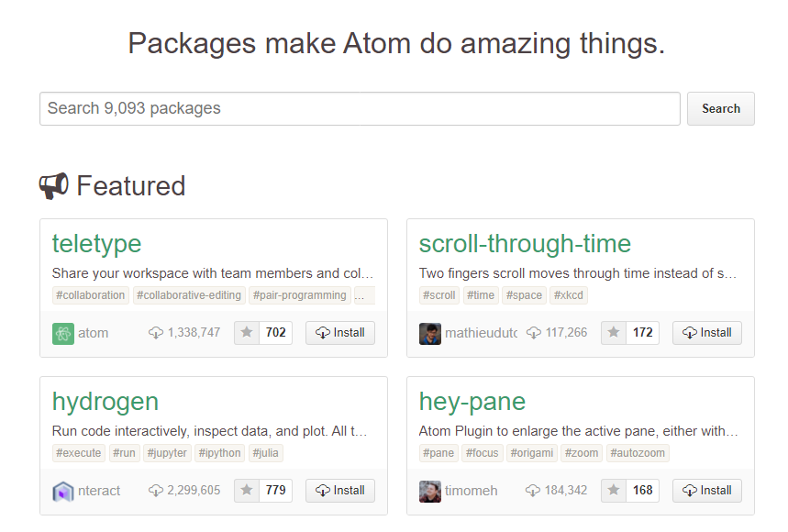The image size is (788, 532).
Task: Install the scroll-through-time package
Action: (x=707, y=333)
